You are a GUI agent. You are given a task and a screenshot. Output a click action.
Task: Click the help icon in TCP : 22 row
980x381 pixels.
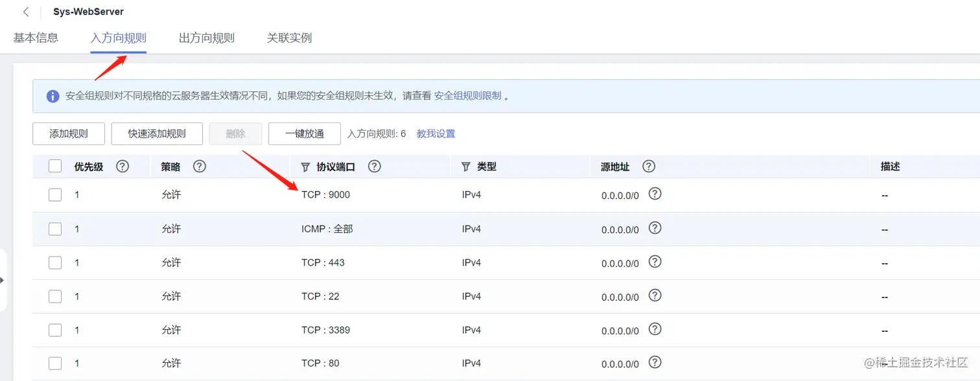click(655, 295)
